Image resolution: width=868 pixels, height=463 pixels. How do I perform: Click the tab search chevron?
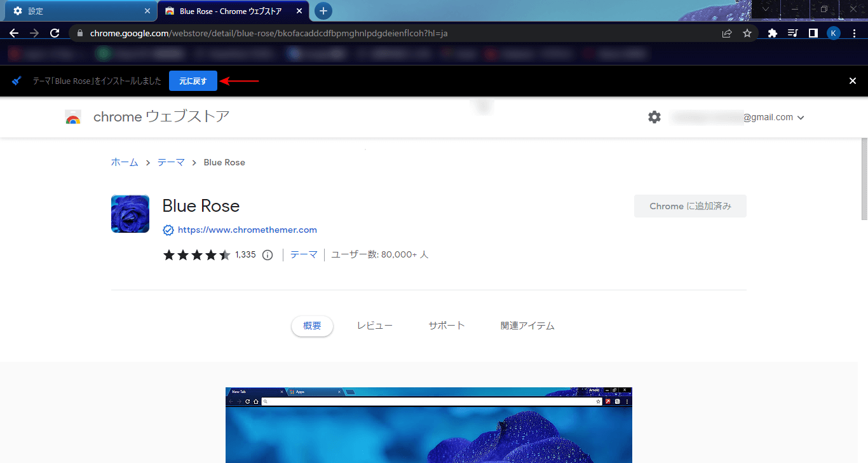(766, 9)
